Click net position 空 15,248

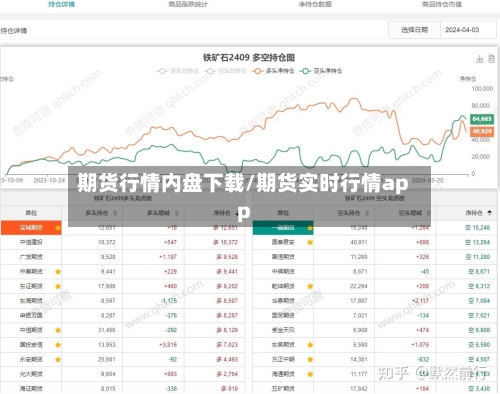478,228
